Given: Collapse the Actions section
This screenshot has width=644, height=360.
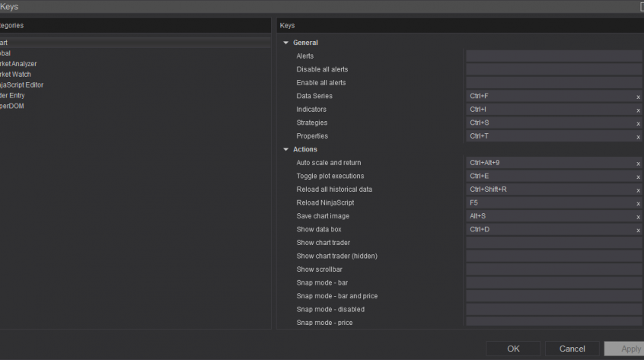Looking at the screenshot, I should point(286,149).
